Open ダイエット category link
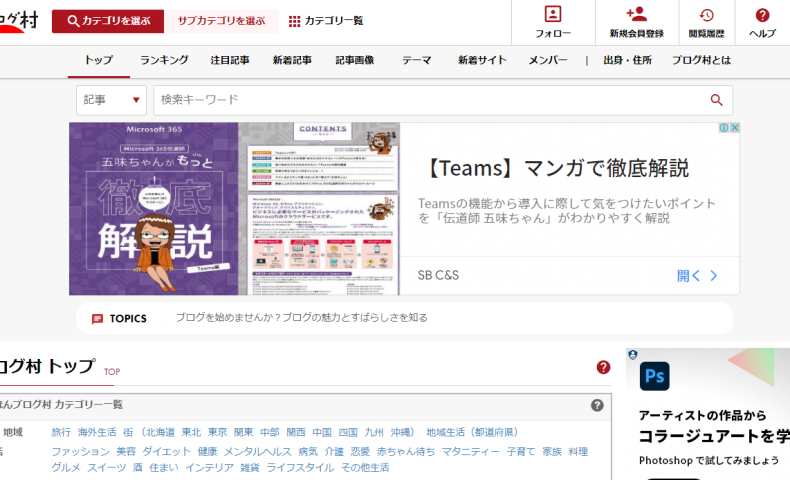Viewport: 790px width, 480px height. 167,451
